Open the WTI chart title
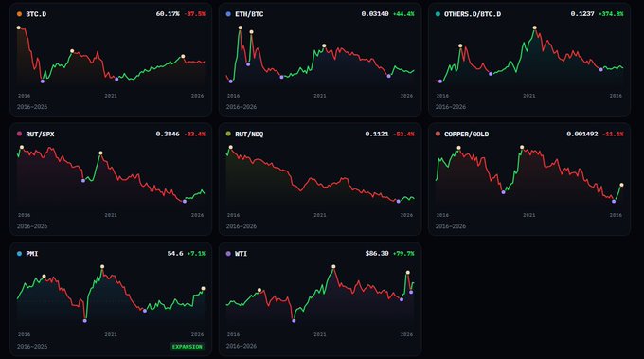644x359 pixels. 241,254
